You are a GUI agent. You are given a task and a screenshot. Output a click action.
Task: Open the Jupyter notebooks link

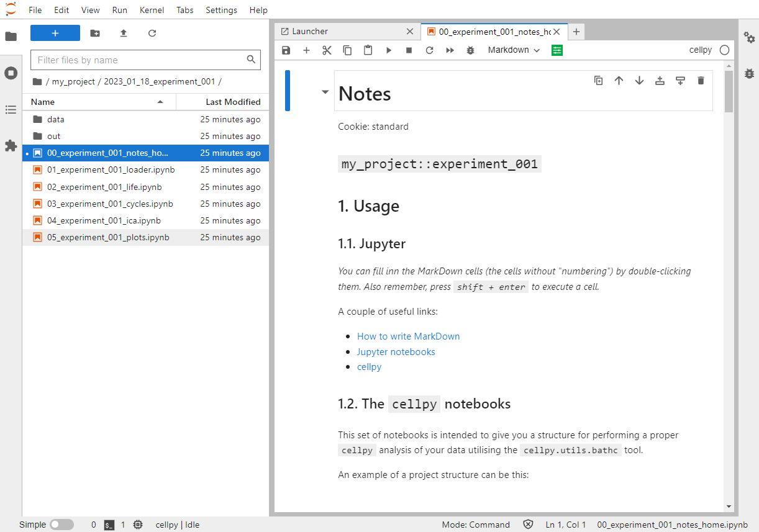(x=396, y=352)
